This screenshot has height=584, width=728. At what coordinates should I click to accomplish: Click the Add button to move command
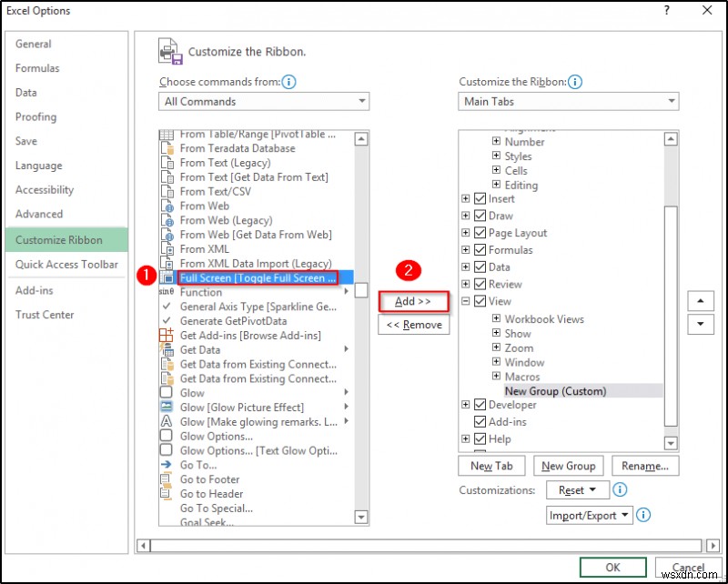tap(414, 301)
